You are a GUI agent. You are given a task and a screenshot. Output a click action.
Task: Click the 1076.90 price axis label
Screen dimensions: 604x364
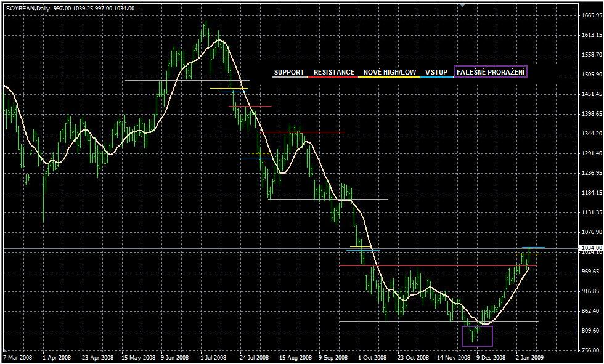[x=593, y=232]
